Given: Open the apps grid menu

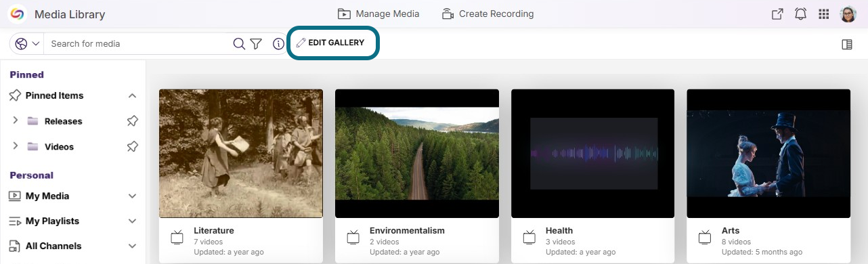Looking at the screenshot, I should pos(824,14).
